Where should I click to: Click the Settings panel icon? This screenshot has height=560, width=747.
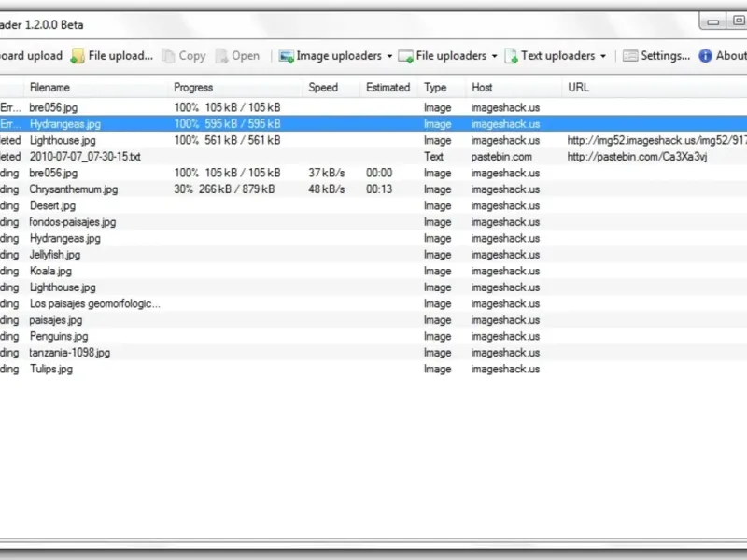629,56
